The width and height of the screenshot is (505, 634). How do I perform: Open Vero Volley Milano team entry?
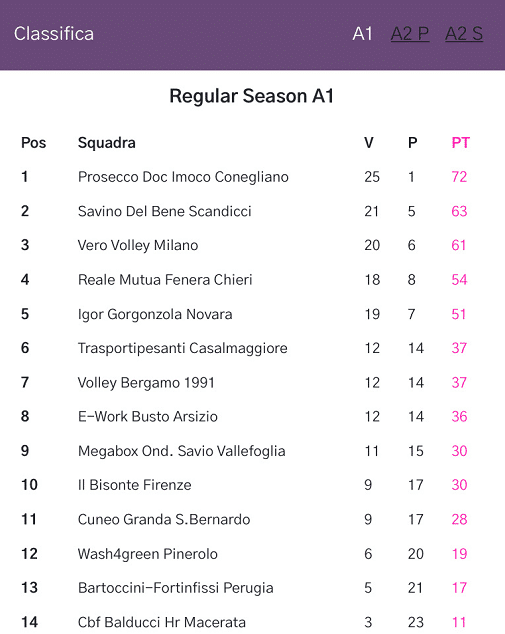tap(138, 245)
